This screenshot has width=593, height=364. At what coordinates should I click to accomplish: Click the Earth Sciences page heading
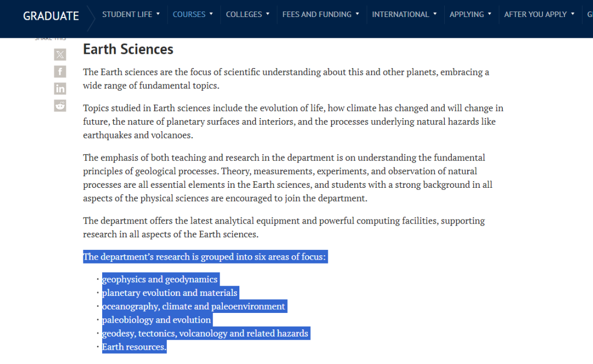pos(128,49)
